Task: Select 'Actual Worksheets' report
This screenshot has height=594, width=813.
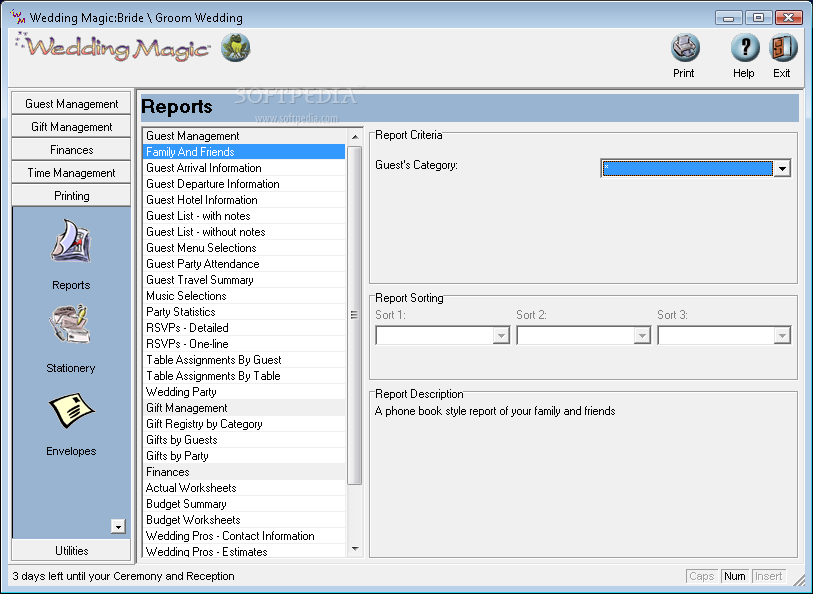Action: (x=244, y=488)
